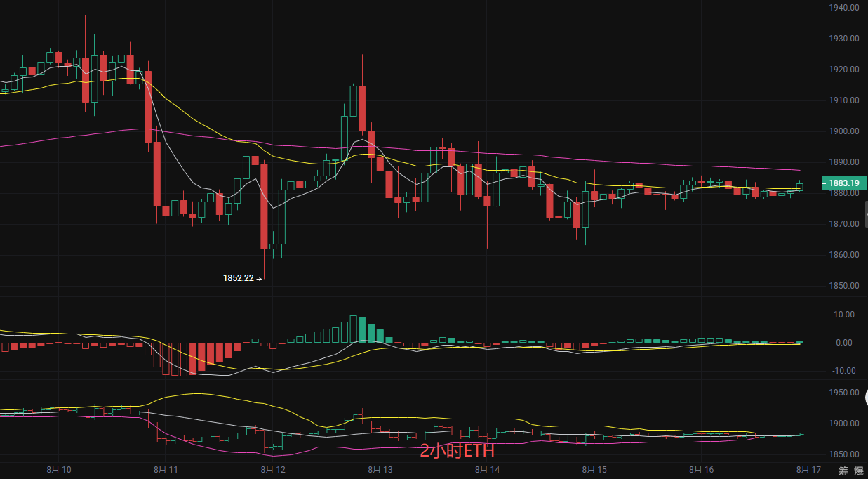Click the 8月 14 date on the time axis
868x479 pixels.
point(486,469)
